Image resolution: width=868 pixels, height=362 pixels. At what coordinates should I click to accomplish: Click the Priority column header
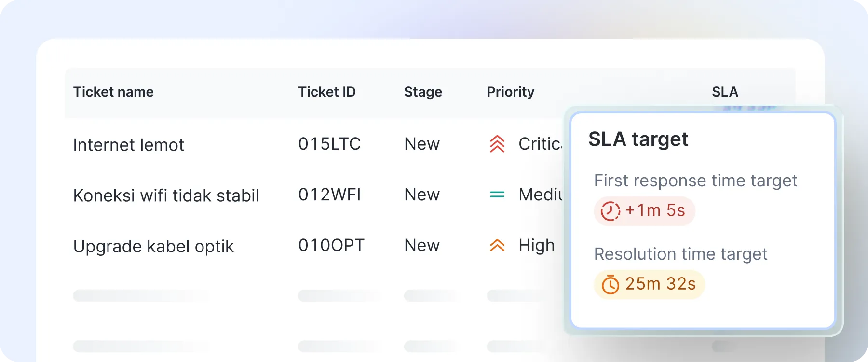click(x=511, y=92)
